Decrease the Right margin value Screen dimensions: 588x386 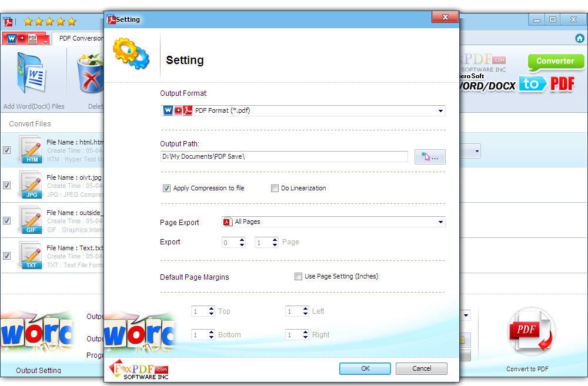coord(306,337)
